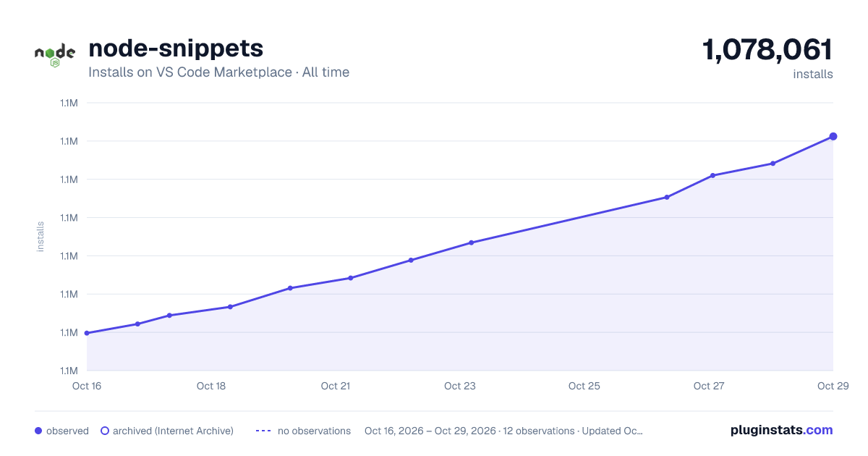868x456 pixels.
Task: Click the vertical 'installs' y-axis title
Action: click(41, 237)
